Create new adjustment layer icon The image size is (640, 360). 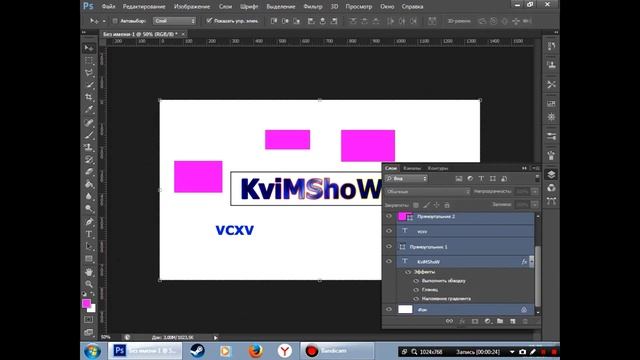tap(488, 321)
